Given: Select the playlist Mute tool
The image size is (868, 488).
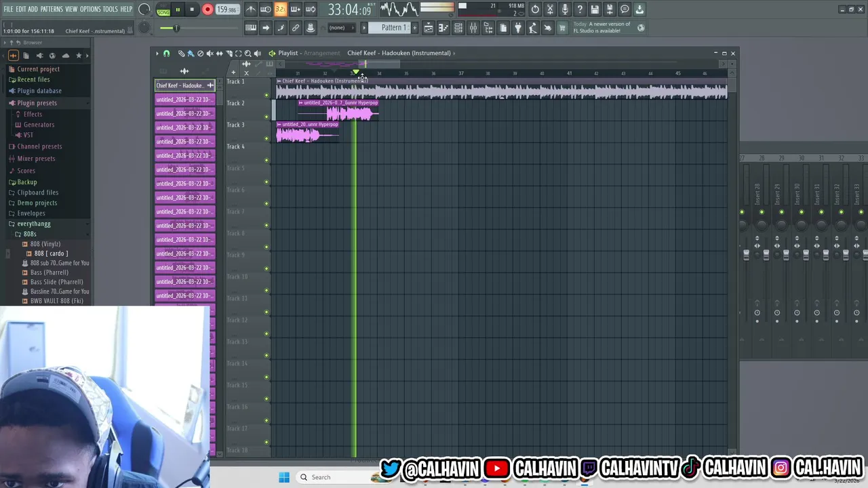Looking at the screenshot, I should tap(210, 53).
